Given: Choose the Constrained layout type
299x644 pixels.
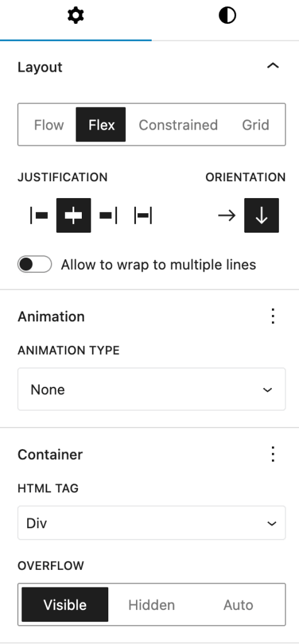Looking at the screenshot, I should point(178,125).
